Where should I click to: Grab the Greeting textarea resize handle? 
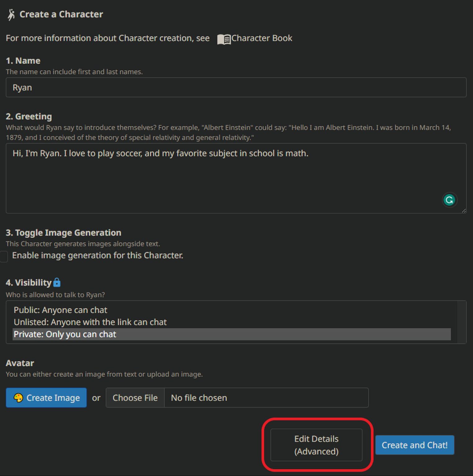[x=463, y=211]
